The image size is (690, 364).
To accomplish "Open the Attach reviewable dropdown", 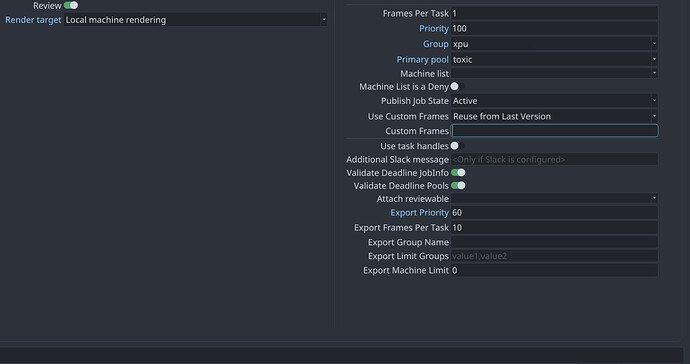I will (554, 199).
